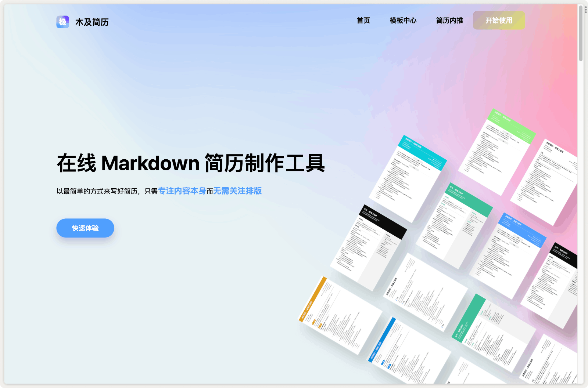
Task: Open the 简历内推 navigation link
Action: pyautogui.click(x=449, y=21)
